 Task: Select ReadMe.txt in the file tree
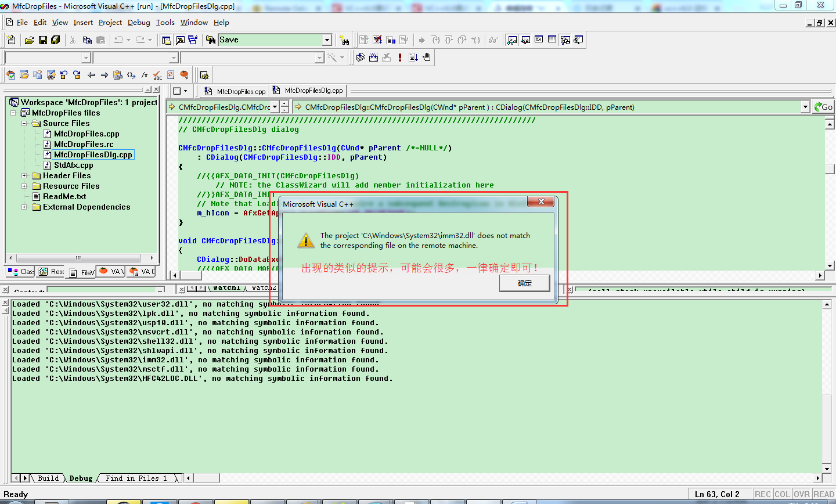point(64,196)
